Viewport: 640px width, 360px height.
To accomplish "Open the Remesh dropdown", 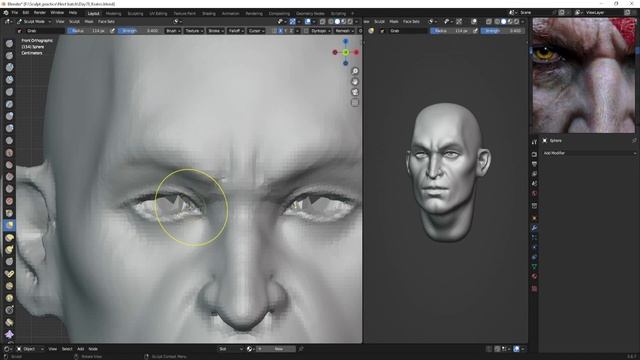I will 344,31.
